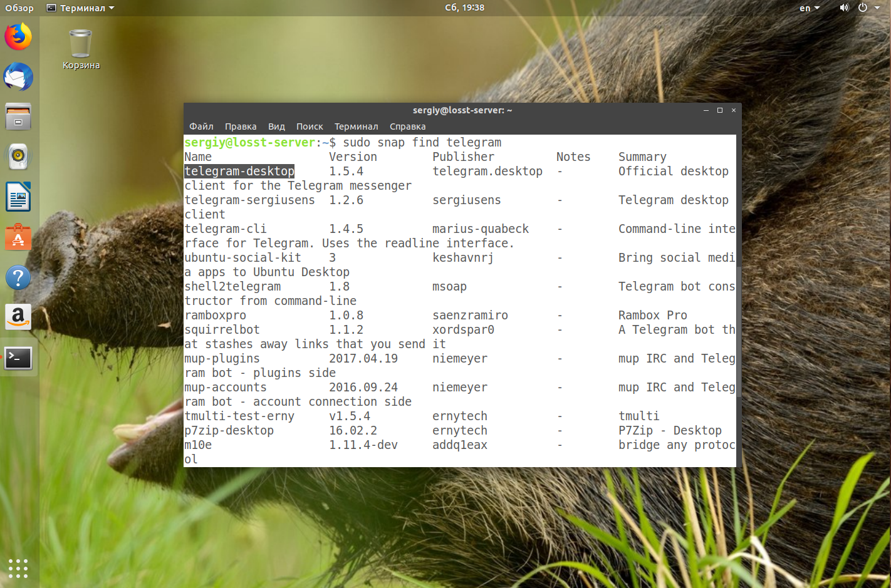Screen dimensions: 891x588
Task: Open the Amazon launcher icon
Action: coord(18,317)
